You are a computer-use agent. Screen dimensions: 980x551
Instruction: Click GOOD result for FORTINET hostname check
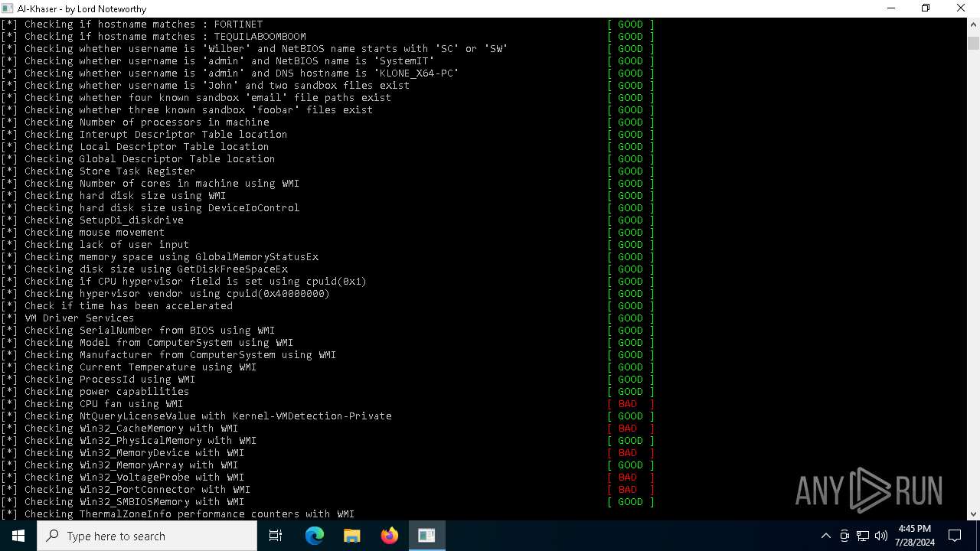click(x=631, y=24)
